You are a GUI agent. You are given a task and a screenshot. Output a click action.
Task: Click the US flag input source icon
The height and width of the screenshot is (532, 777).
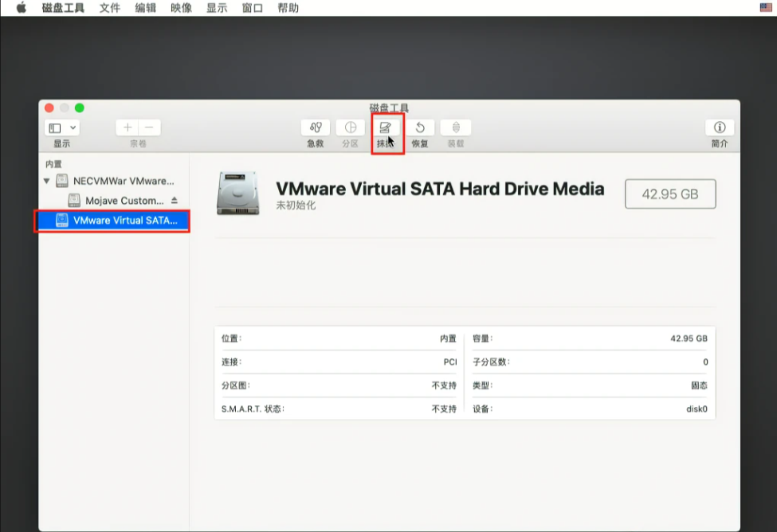766,7
